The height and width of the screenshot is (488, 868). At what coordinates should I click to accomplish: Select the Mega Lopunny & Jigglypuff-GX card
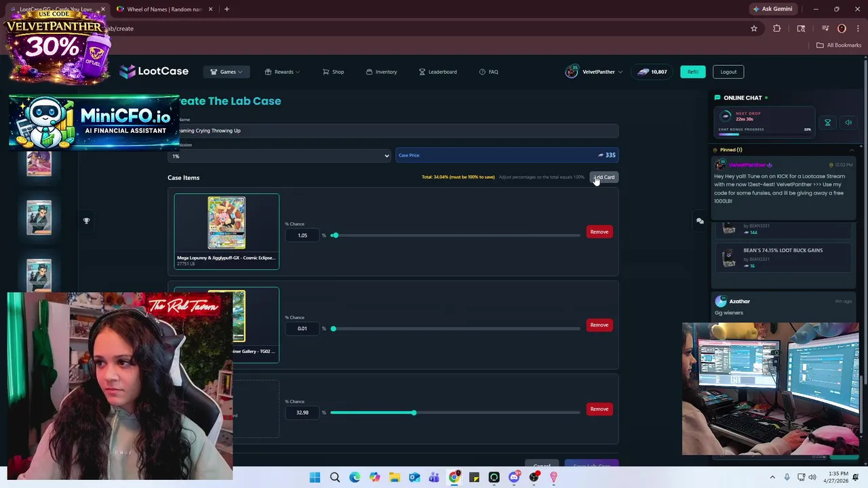(226, 231)
